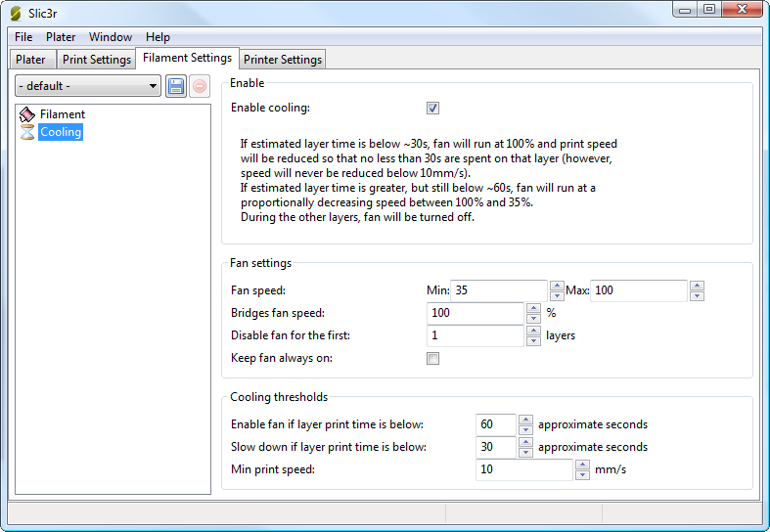The height and width of the screenshot is (532, 770).
Task: Open the Window menu
Action: 111,37
